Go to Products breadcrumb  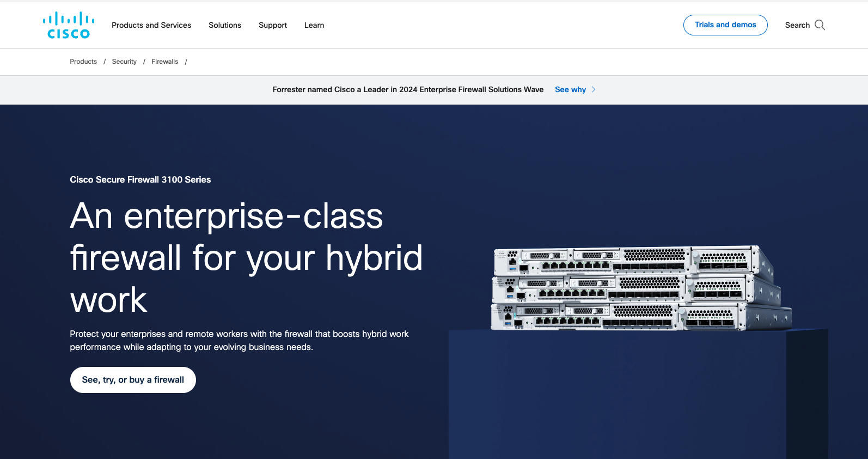pyautogui.click(x=83, y=62)
